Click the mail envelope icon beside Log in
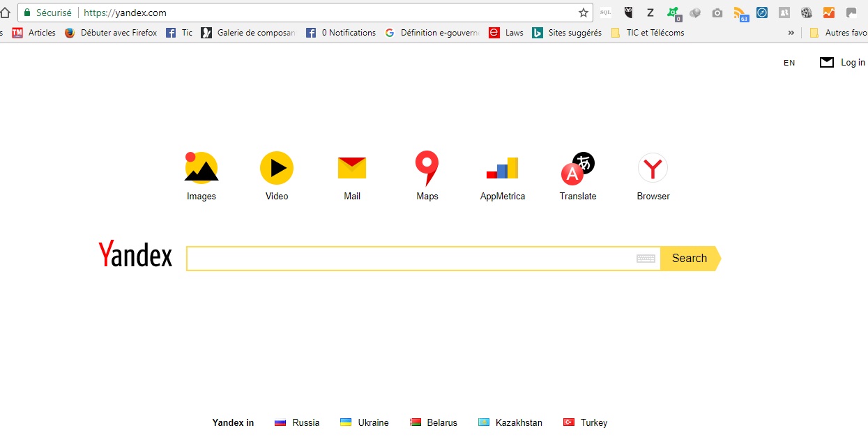Screen dimensions: 868x444 click(x=827, y=62)
